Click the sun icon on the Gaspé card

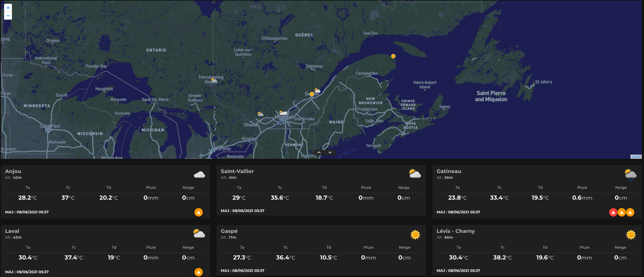(x=415, y=235)
